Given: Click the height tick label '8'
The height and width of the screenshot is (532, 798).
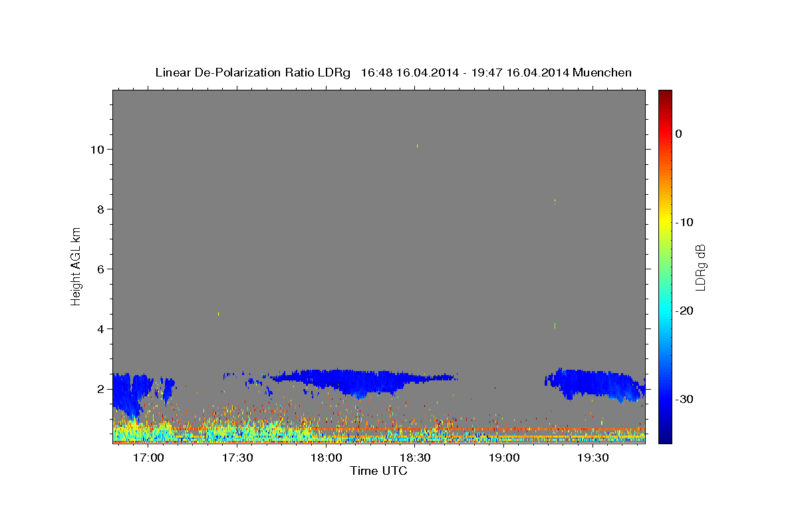Looking at the screenshot, I should pyautogui.click(x=100, y=209).
